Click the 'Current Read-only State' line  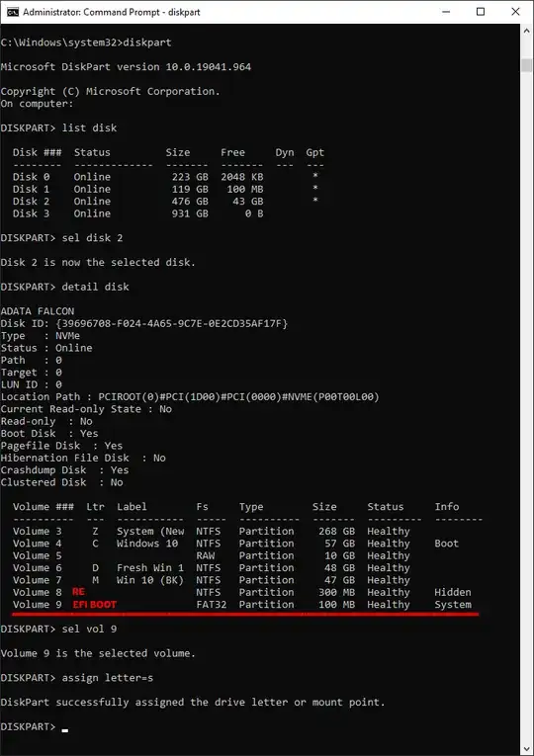(86, 409)
